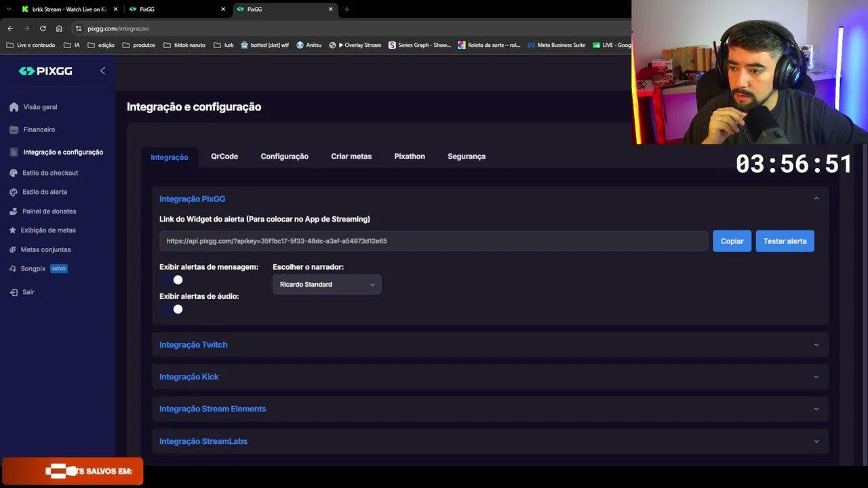This screenshot has height=488, width=868.
Task: Open Metas conjuntas page
Action: coord(45,249)
